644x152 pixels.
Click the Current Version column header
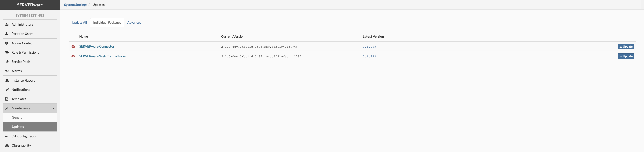tap(233, 37)
